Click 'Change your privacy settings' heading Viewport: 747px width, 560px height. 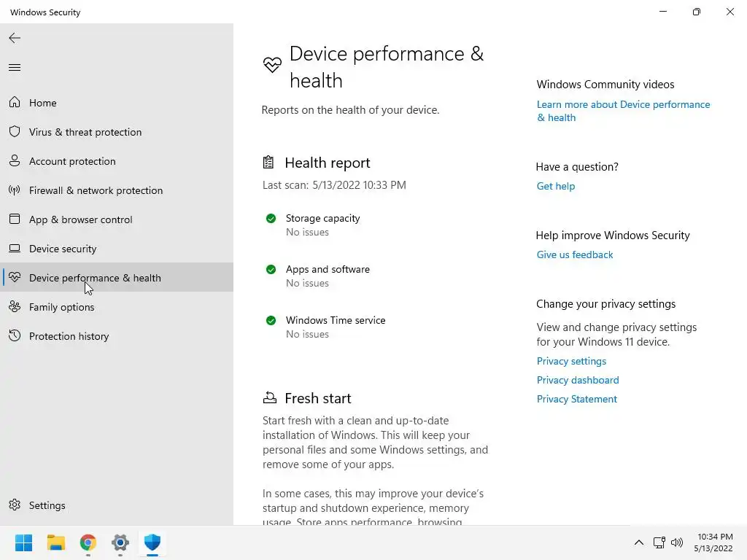pos(605,304)
